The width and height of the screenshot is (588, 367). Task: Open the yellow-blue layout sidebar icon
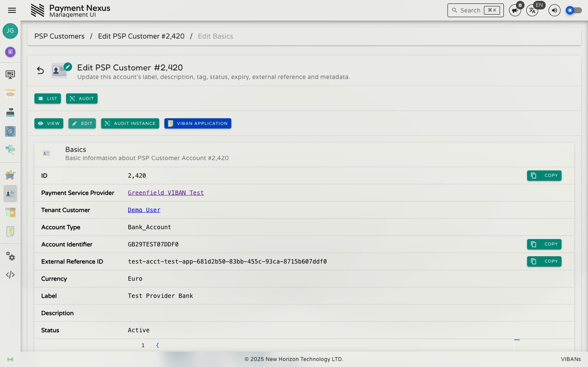(10, 212)
